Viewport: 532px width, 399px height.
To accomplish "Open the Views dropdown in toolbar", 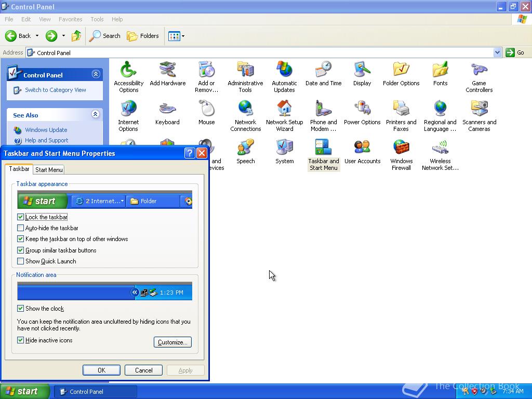I will click(177, 36).
